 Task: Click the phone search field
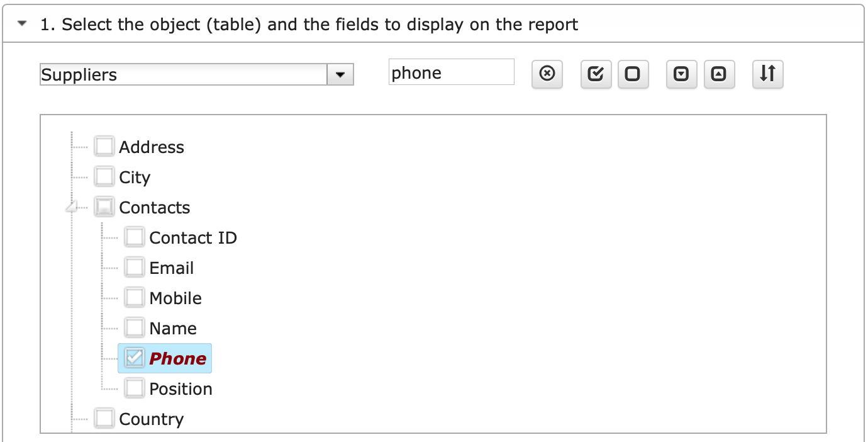451,72
